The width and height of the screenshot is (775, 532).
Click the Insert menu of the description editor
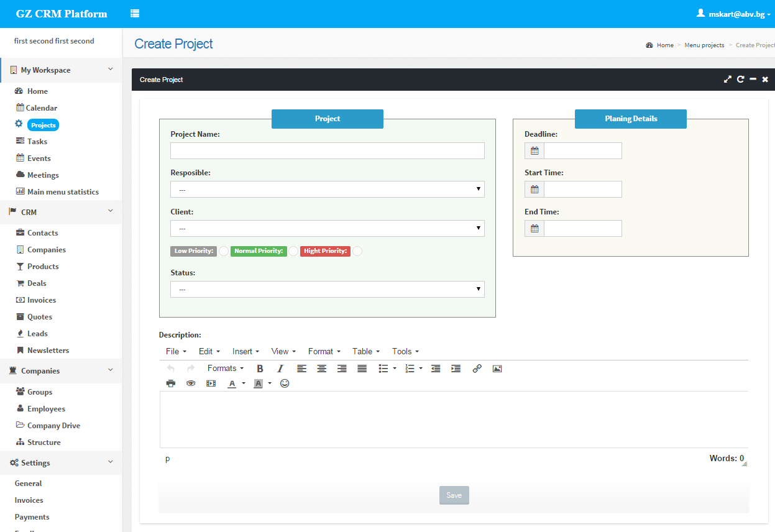coord(245,351)
